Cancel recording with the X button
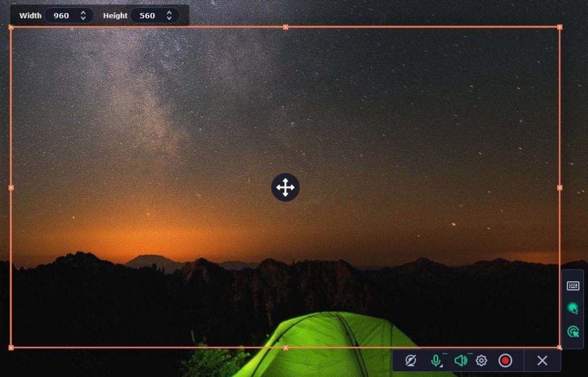 [541, 360]
